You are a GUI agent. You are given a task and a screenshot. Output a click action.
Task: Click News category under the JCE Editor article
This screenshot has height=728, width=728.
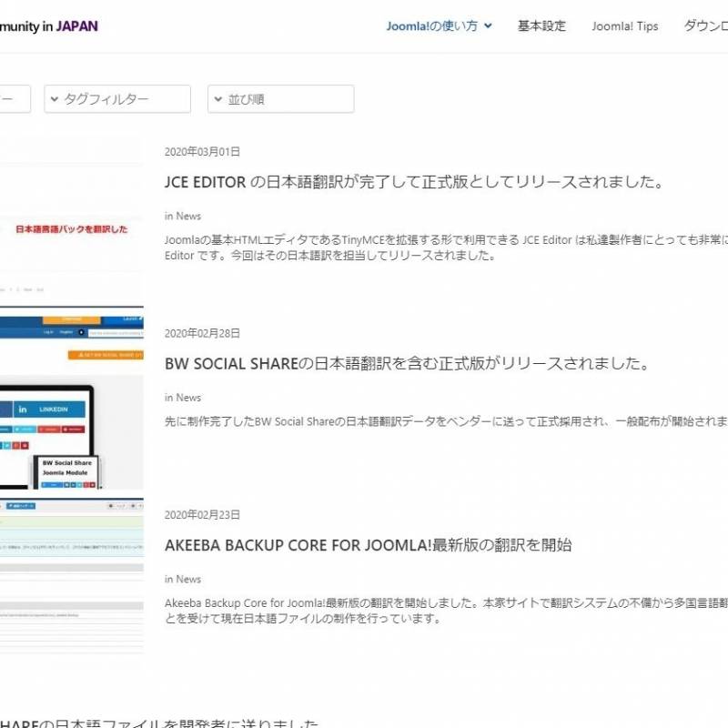click(x=188, y=217)
